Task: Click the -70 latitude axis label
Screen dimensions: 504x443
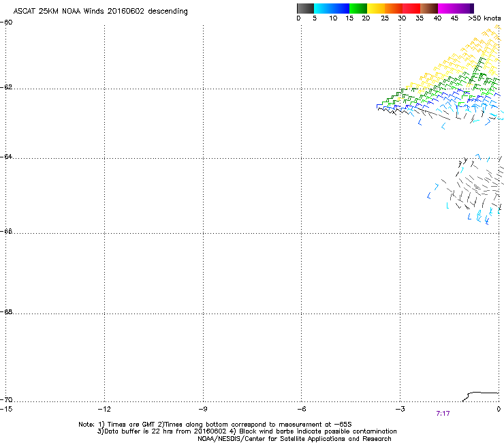Action: [6, 400]
